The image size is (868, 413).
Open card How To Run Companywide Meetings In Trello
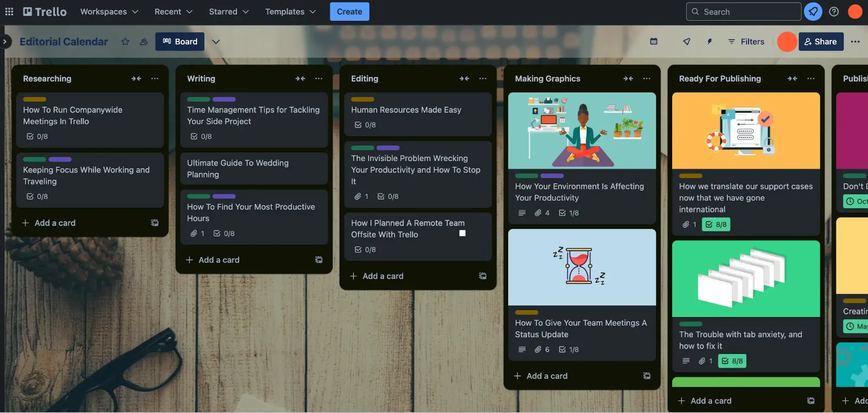90,120
